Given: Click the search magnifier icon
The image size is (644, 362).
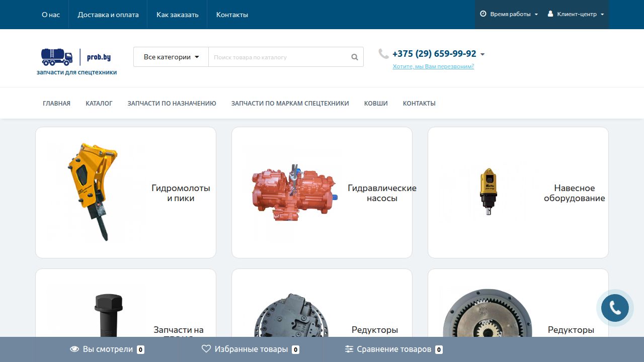Looking at the screenshot, I should pos(355,57).
